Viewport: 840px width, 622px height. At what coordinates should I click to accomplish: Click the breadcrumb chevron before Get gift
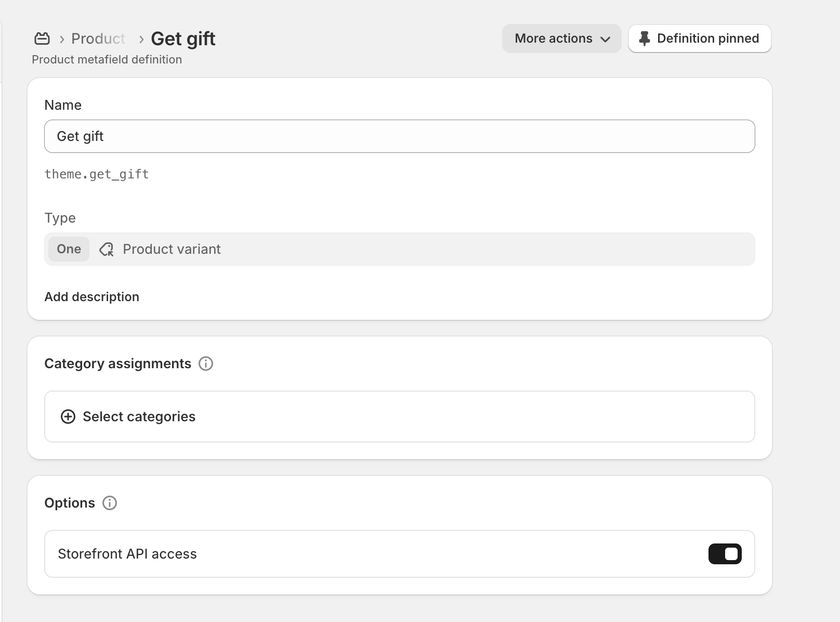tap(141, 39)
